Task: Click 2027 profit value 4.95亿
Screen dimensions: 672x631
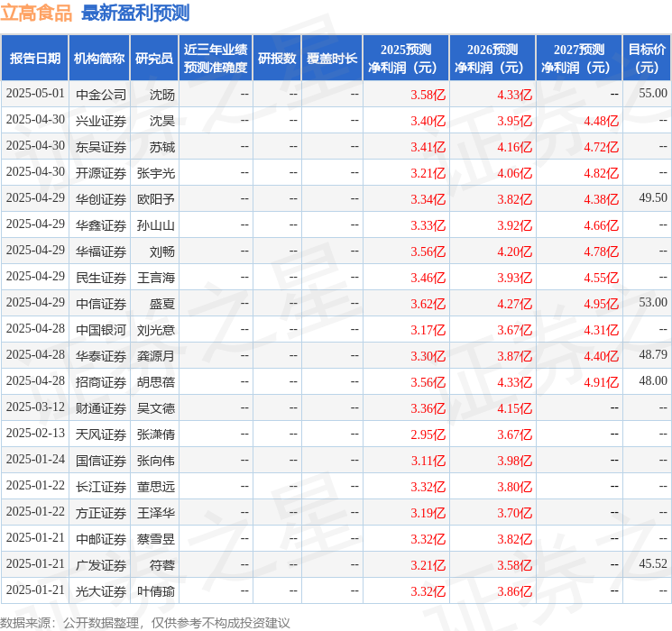Action: click(602, 304)
